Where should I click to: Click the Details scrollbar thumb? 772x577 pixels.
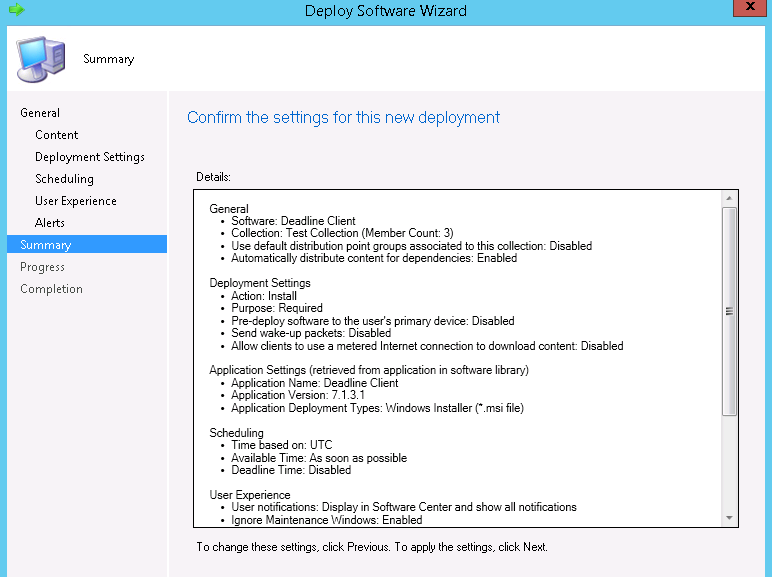click(729, 310)
